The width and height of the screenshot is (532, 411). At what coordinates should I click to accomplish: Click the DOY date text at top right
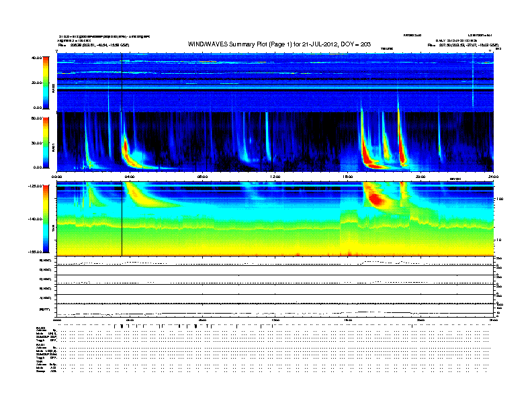456,40
